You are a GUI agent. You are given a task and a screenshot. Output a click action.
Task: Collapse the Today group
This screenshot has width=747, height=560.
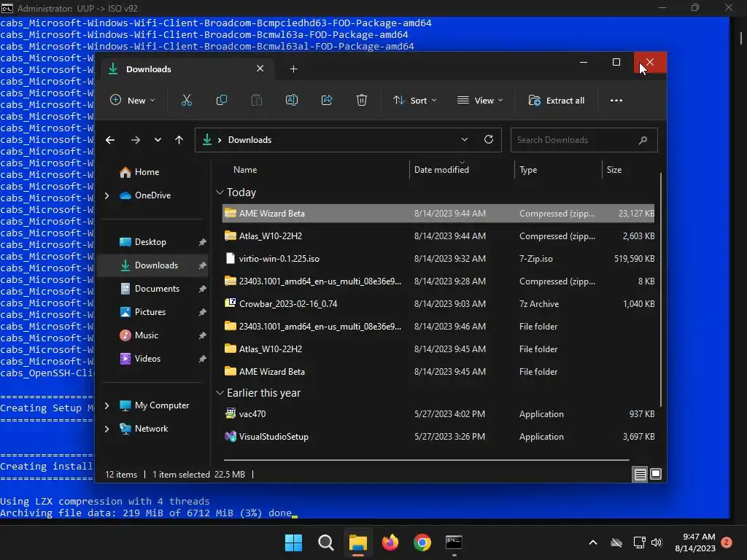click(220, 192)
